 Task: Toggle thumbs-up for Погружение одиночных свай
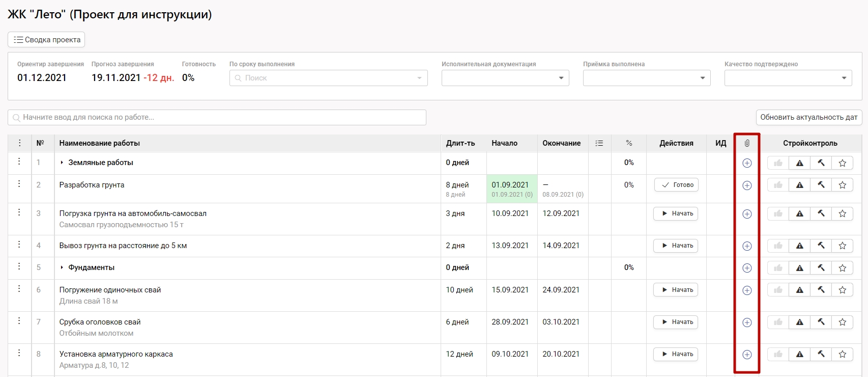pos(778,290)
